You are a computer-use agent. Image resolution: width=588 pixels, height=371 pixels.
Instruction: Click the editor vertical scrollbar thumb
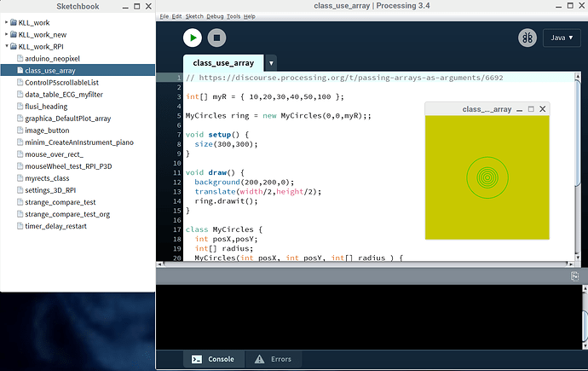(578, 132)
